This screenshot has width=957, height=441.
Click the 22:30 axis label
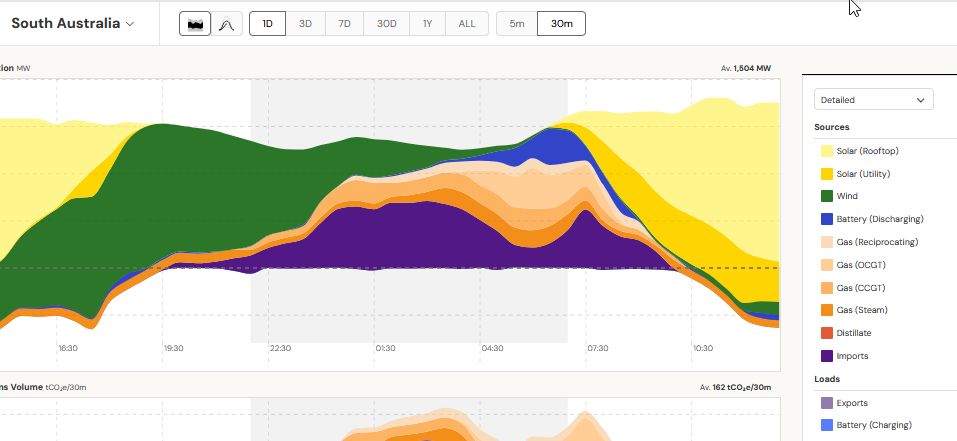[x=280, y=348]
